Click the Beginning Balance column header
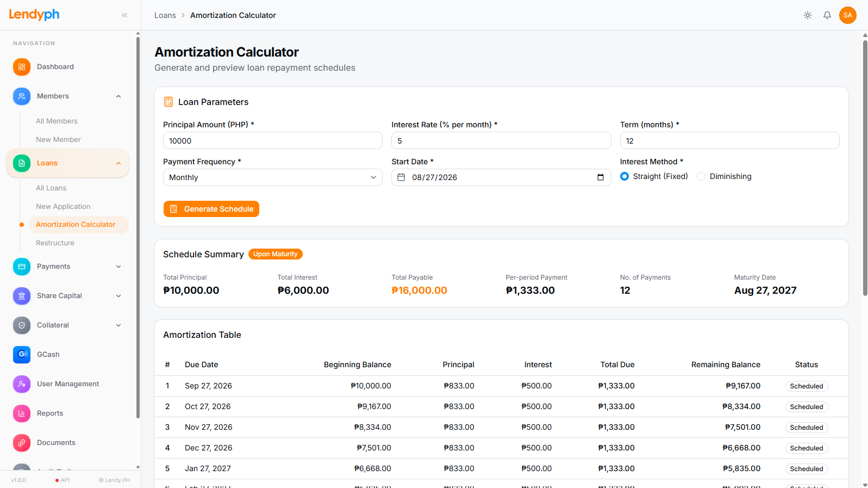 click(x=357, y=365)
